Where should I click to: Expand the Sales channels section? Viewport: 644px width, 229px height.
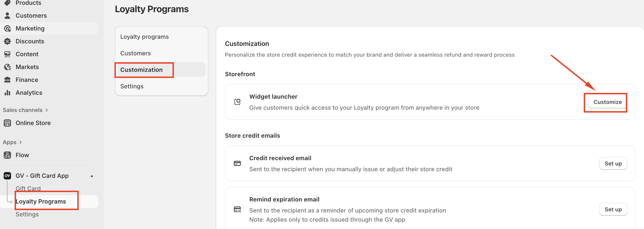(47, 110)
